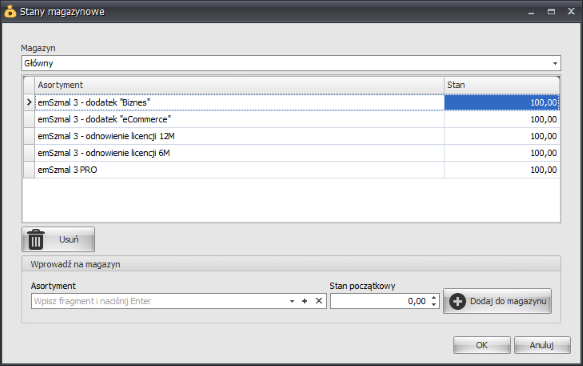Maximize the Stany magazynowe window

click(x=551, y=12)
